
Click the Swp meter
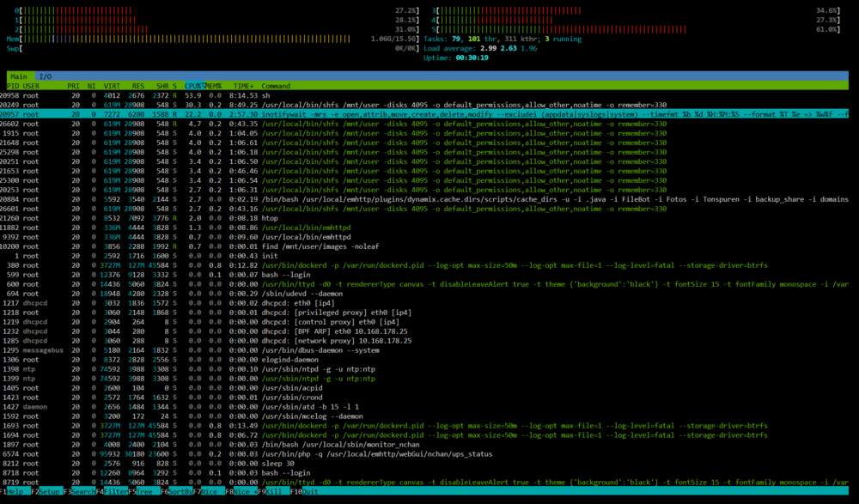tap(212, 48)
